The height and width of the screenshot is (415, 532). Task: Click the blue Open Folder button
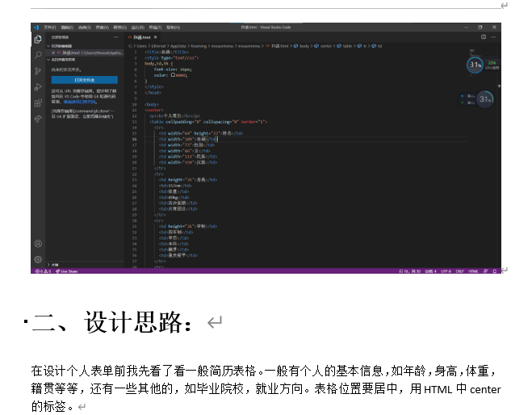pyautogui.click(x=85, y=81)
